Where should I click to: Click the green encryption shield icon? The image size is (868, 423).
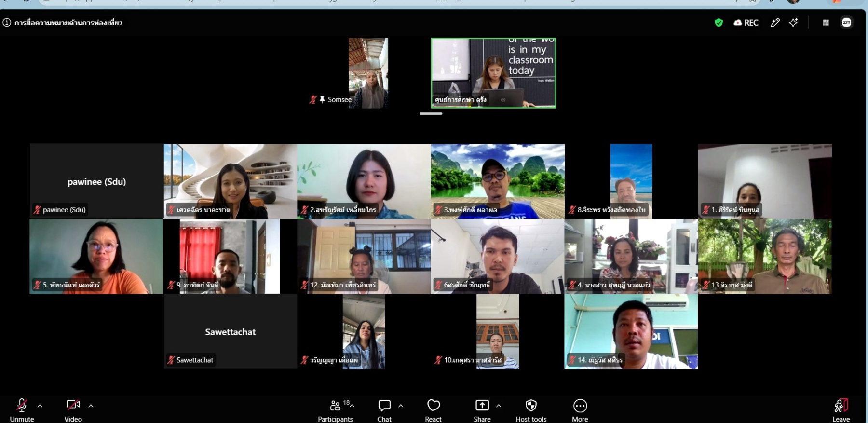click(x=719, y=22)
